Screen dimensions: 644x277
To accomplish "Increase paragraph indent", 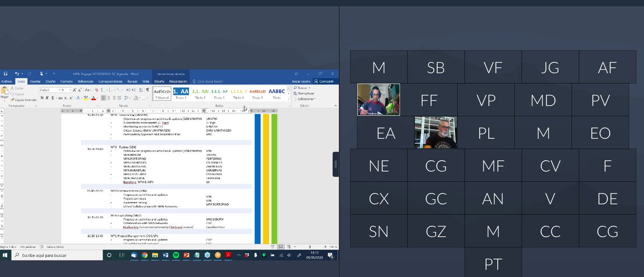I will 134,90.
